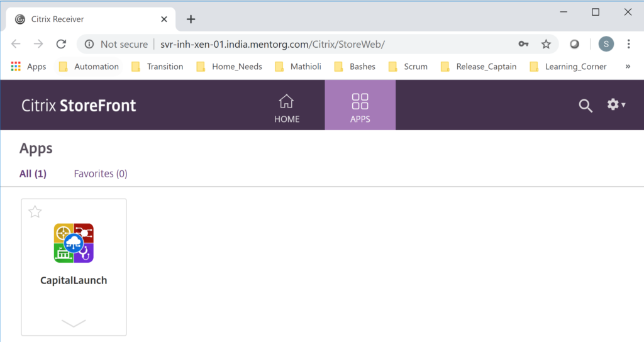Viewport: 644px width, 342px height.
Task: Go back in browser history
Action: click(x=16, y=44)
